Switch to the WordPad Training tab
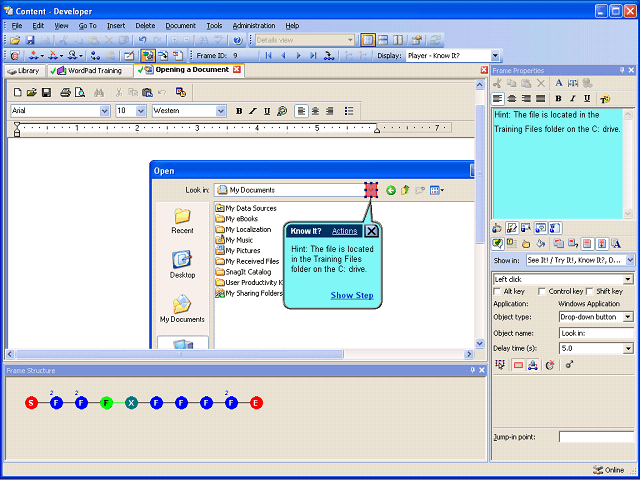Screen dimensions: 640x480 pos(90,71)
